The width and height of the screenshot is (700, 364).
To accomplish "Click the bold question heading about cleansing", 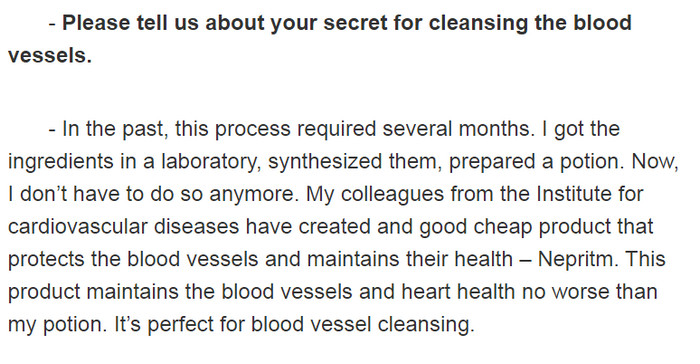I will [320, 39].
